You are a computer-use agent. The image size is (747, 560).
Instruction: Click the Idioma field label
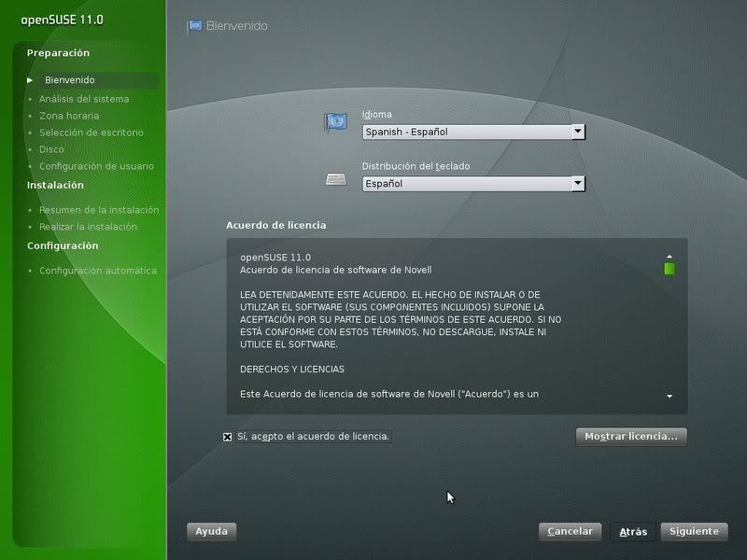377,114
